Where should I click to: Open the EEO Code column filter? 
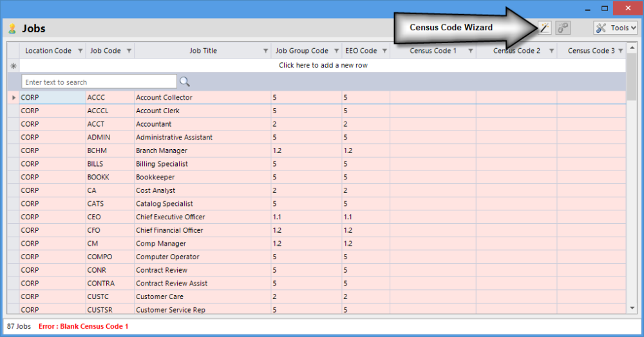(x=384, y=51)
